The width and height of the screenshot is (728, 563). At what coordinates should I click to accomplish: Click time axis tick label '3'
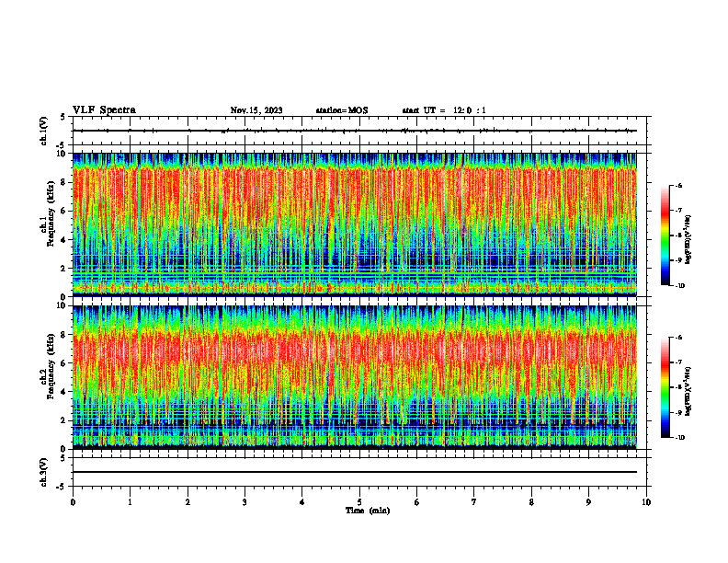coord(245,502)
